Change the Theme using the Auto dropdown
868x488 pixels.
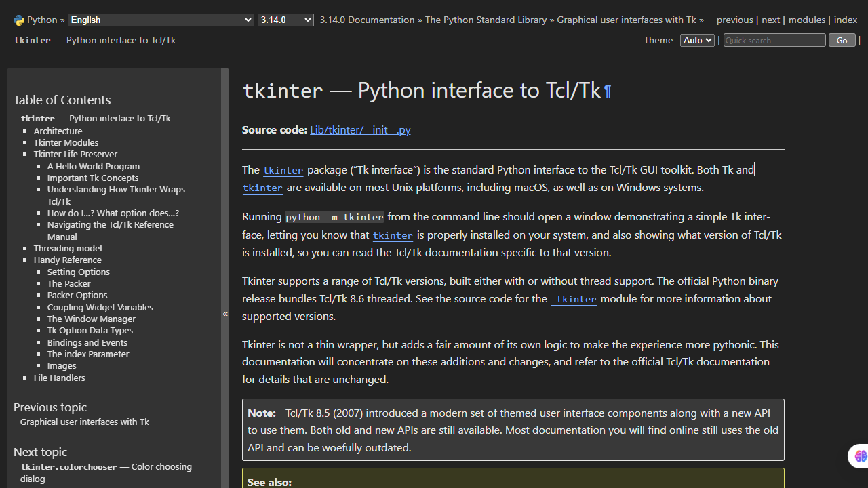point(696,40)
